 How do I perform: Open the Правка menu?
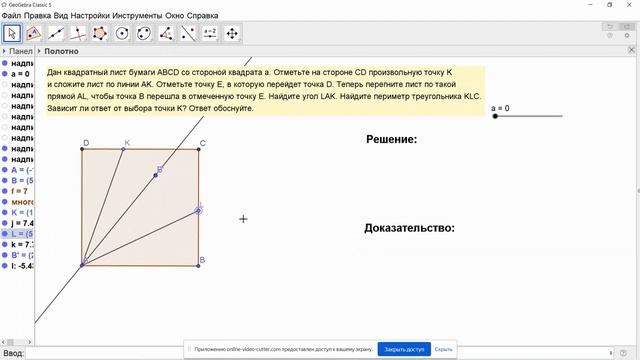[x=37, y=16]
